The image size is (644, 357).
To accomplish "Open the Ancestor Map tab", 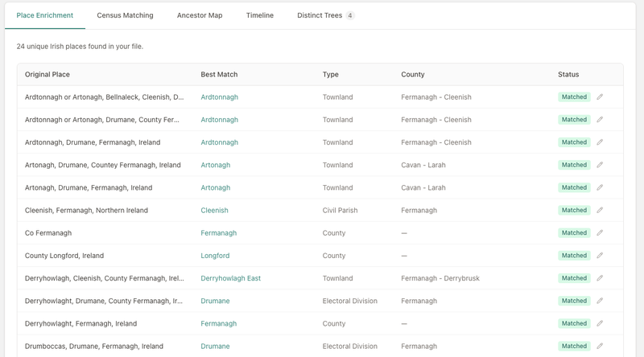I will pos(200,15).
